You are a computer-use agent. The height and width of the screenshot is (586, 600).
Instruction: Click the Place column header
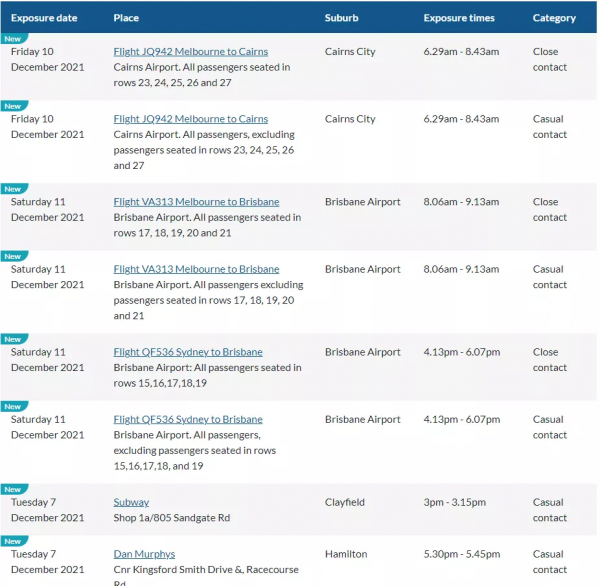tap(126, 18)
